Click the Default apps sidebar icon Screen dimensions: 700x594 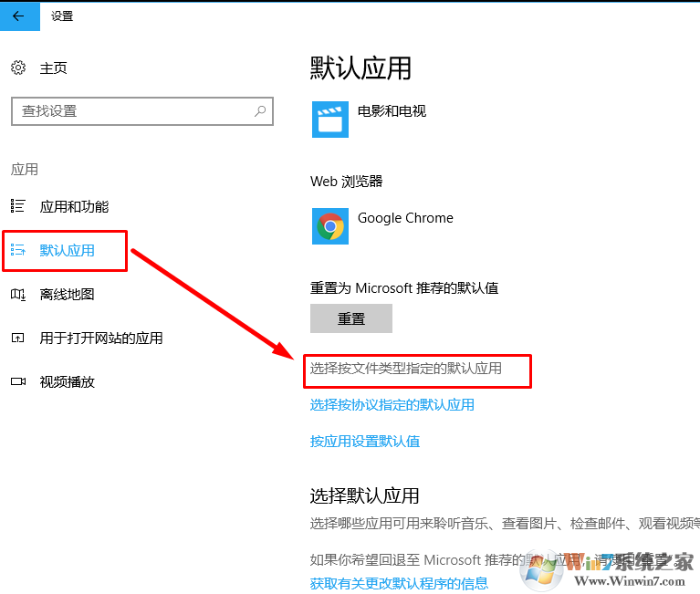click(18, 250)
